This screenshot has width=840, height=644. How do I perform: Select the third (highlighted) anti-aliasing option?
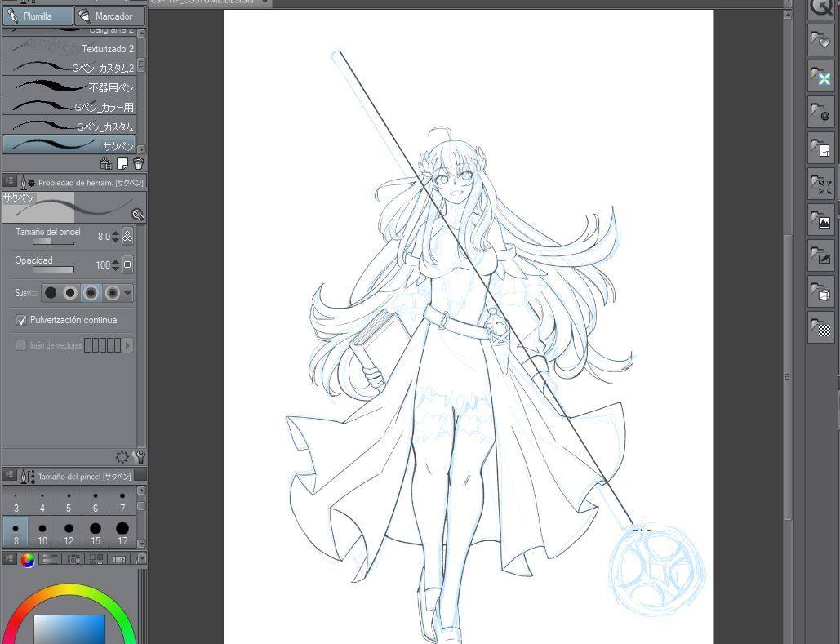click(91, 293)
